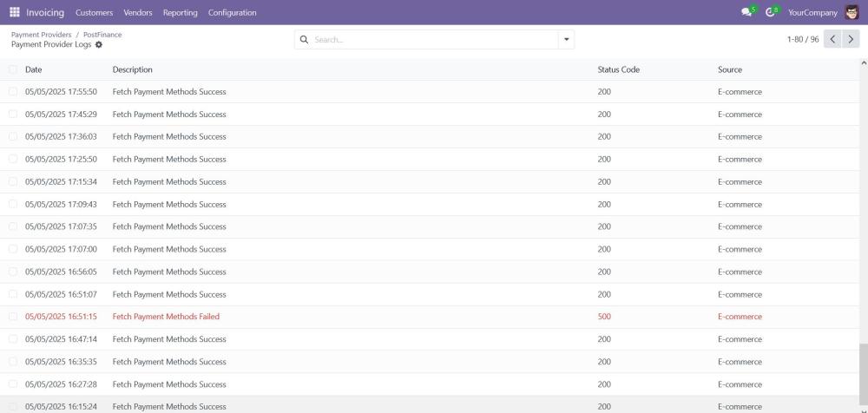This screenshot has height=413, width=868.
Task: Navigate to Payment Providers breadcrumb
Action: point(41,35)
